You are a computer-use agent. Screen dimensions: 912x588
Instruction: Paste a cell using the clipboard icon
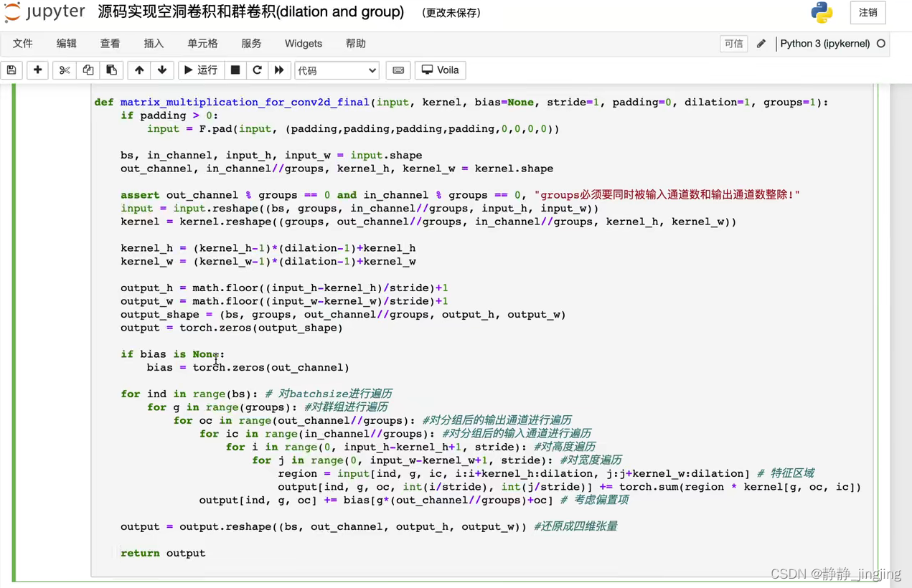pos(110,70)
